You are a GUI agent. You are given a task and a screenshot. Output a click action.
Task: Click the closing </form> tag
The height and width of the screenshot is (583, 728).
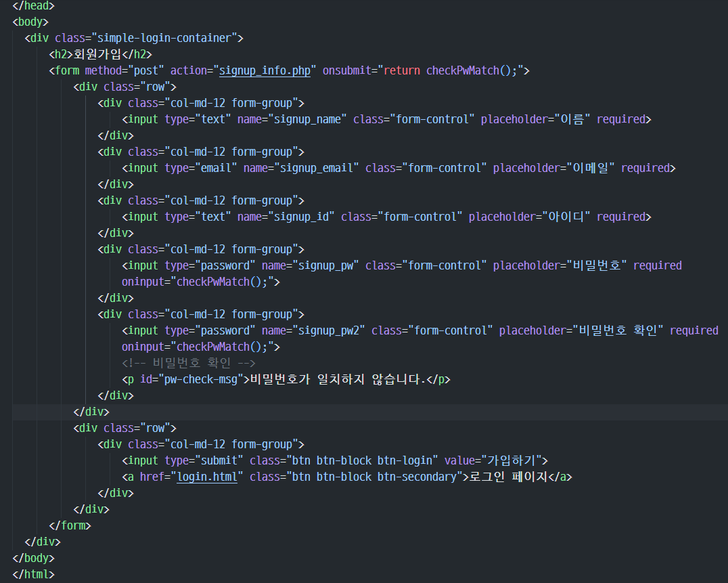point(70,526)
